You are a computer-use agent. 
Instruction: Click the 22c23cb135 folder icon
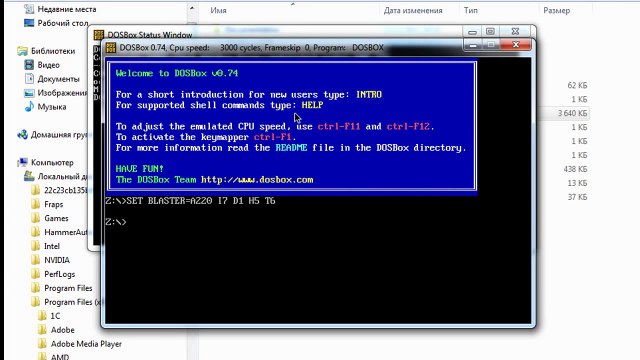(x=36, y=190)
